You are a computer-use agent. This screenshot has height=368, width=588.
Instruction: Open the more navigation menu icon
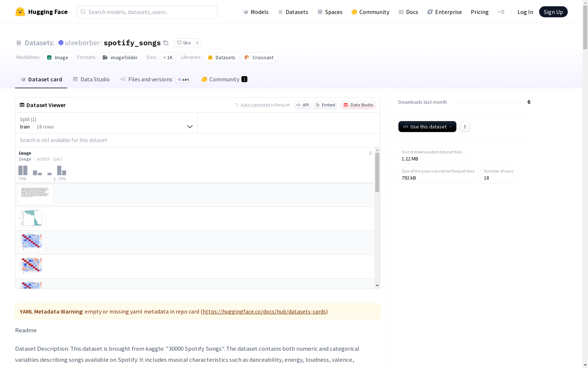[x=501, y=12]
